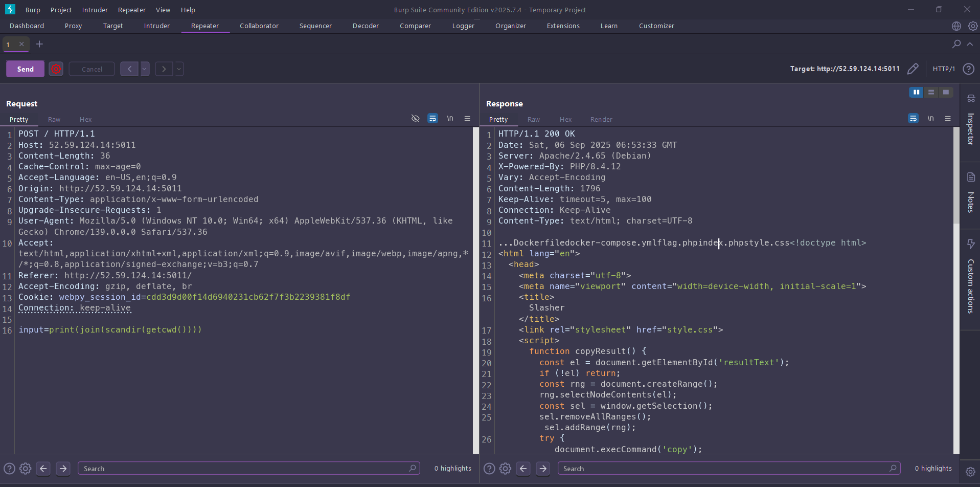Viewport: 980px width, 487px height.
Task: Collapse the Repeater tab bar with the chevron
Action: coord(970,44)
